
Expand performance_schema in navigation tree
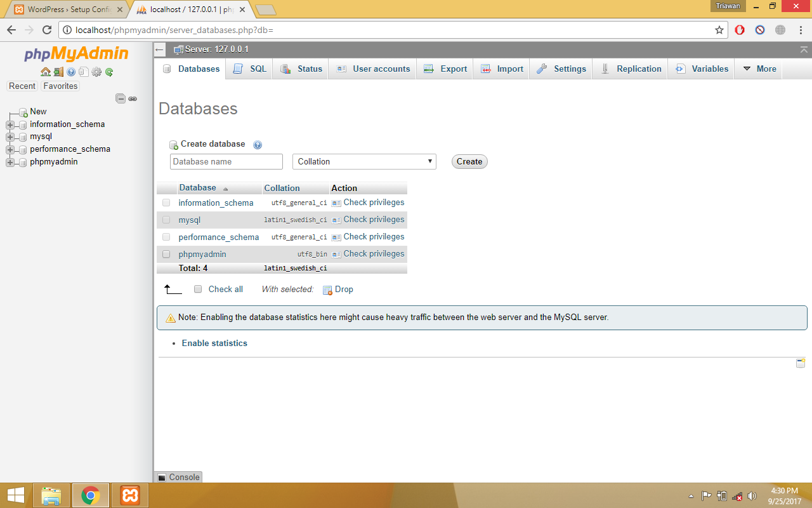(x=10, y=149)
